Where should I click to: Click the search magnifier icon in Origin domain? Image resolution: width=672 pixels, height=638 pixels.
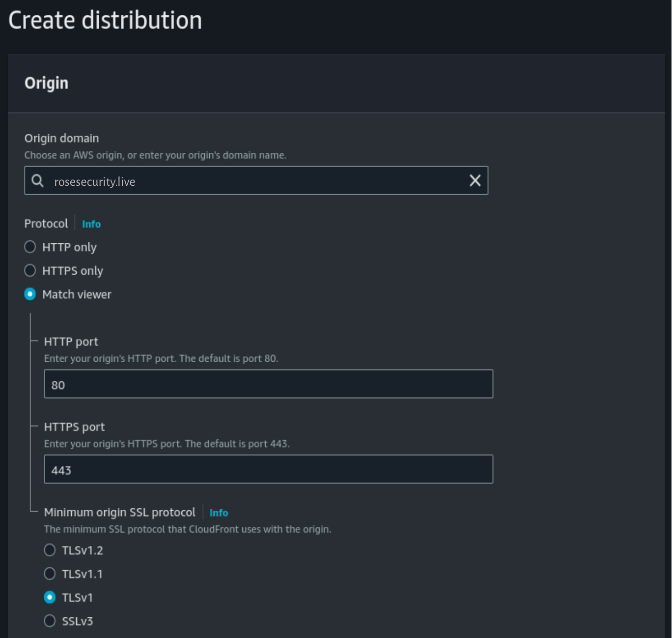pyautogui.click(x=38, y=181)
